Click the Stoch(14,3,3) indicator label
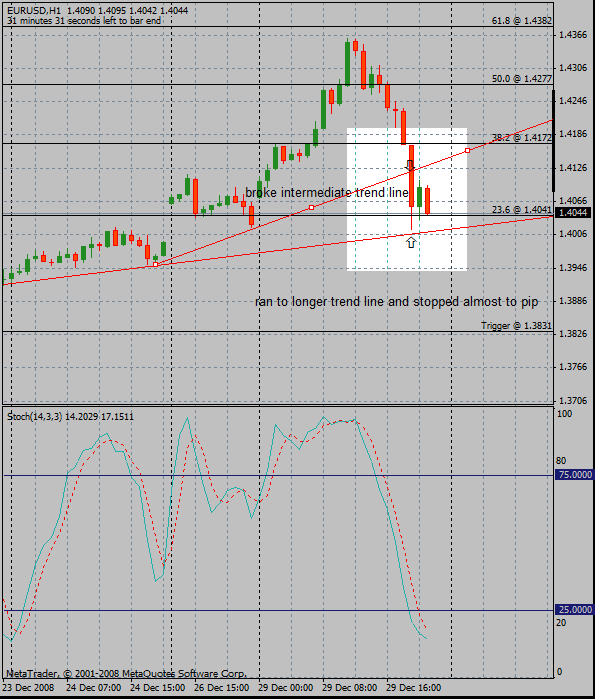 [x=34, y=416]
